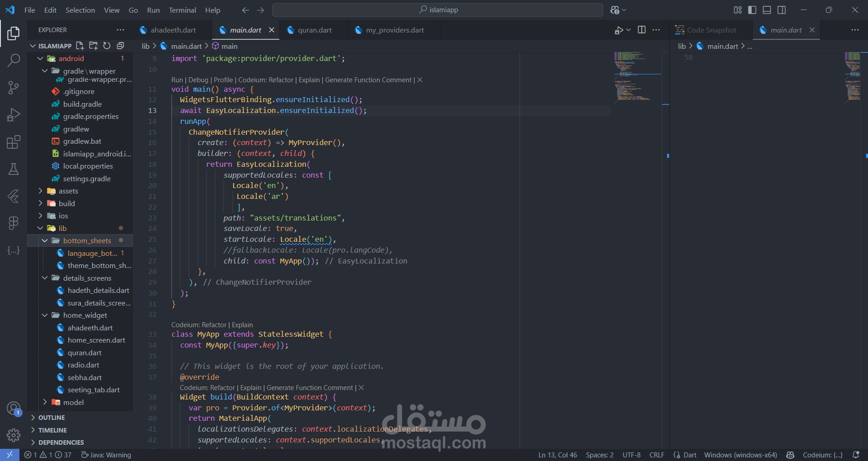Image resolution: width=868 pixels, height=461 pixels.
Task: Open the Search view in activity bar
Action: tap(14, 60)
